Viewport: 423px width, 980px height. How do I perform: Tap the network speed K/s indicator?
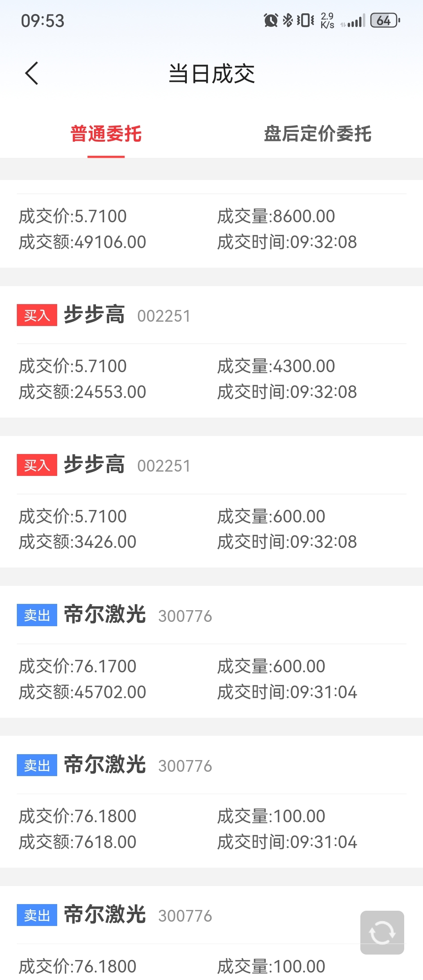[327, 21]
